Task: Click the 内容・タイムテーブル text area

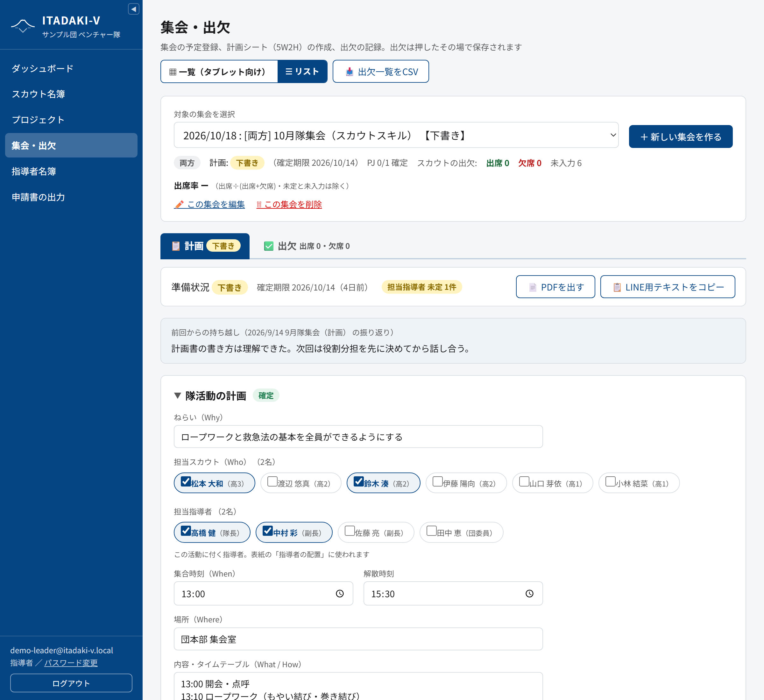Action: click(x=358, y=686)
